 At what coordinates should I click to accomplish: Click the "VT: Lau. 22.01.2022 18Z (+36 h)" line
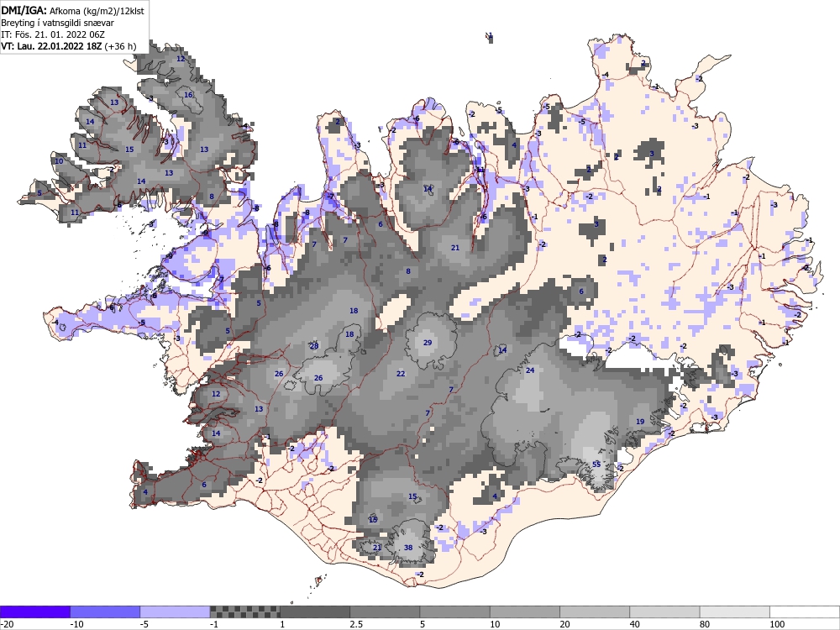(69, 46)
